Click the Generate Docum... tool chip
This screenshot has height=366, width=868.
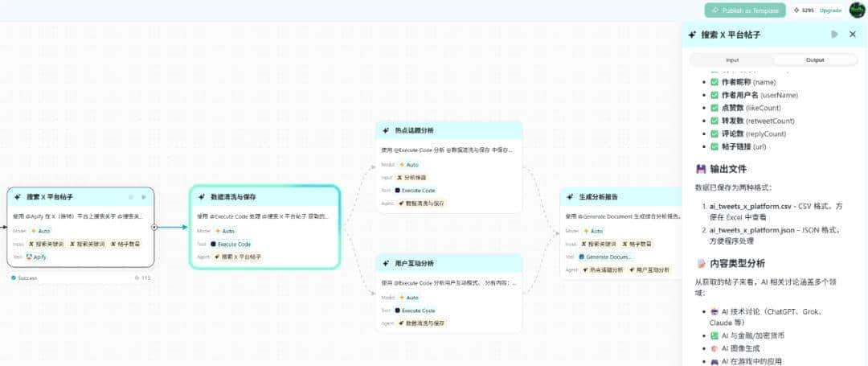[x=605, y=257]
